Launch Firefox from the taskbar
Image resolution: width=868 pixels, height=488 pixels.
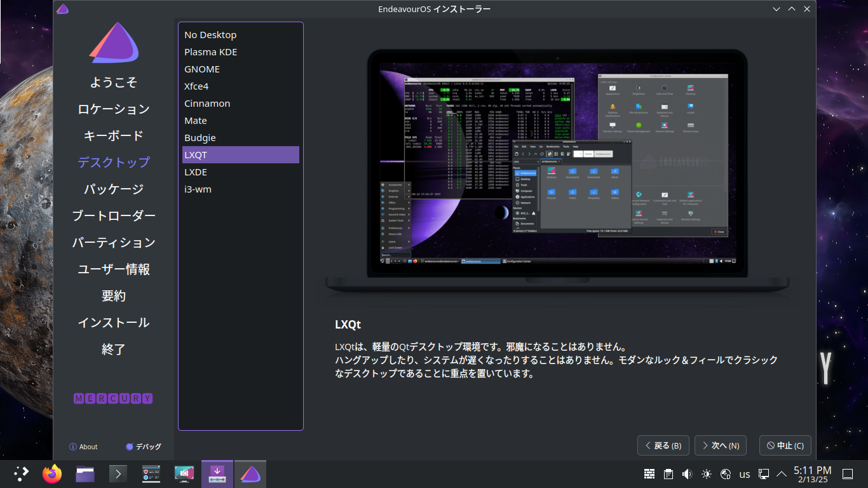click(52, 474)
